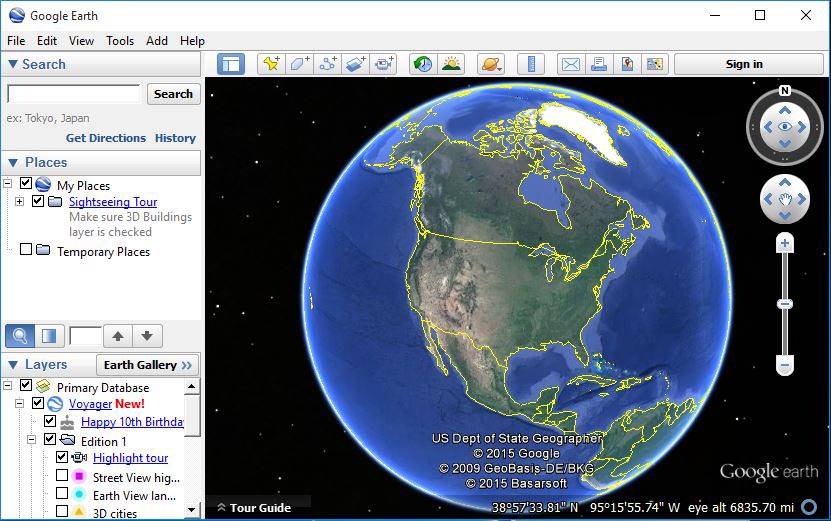Zoom out with the minus button
Screen dimensions: 831x521
[x=785, y=365]
